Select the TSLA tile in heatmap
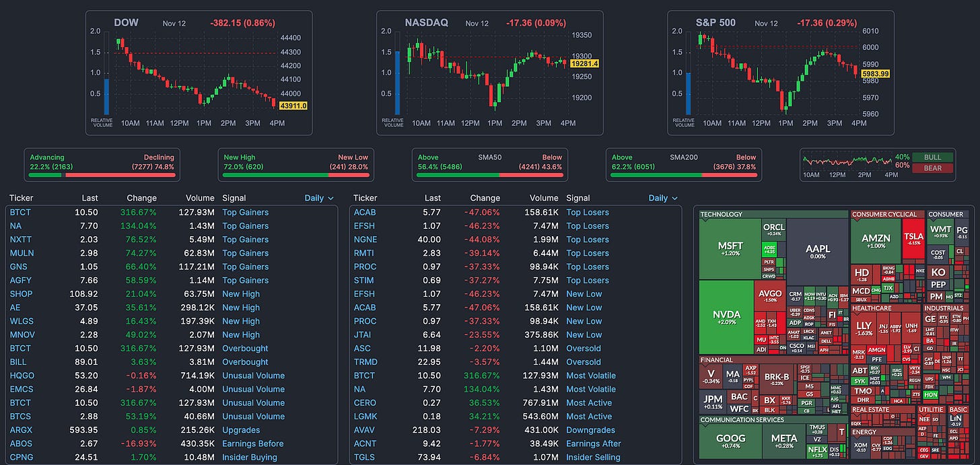The height and width of the screenshot is (465, 980). pyautogui.click(x=913, y=239)
